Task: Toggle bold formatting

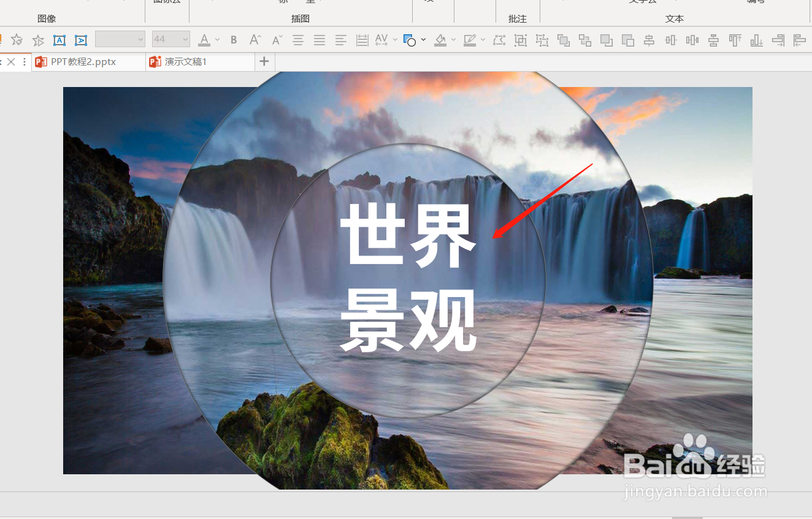Action: click(234, 40)
